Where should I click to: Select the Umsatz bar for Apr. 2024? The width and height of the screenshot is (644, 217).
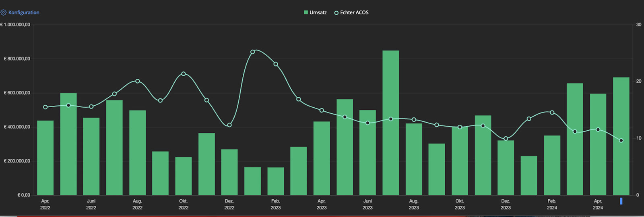(598, 144)
